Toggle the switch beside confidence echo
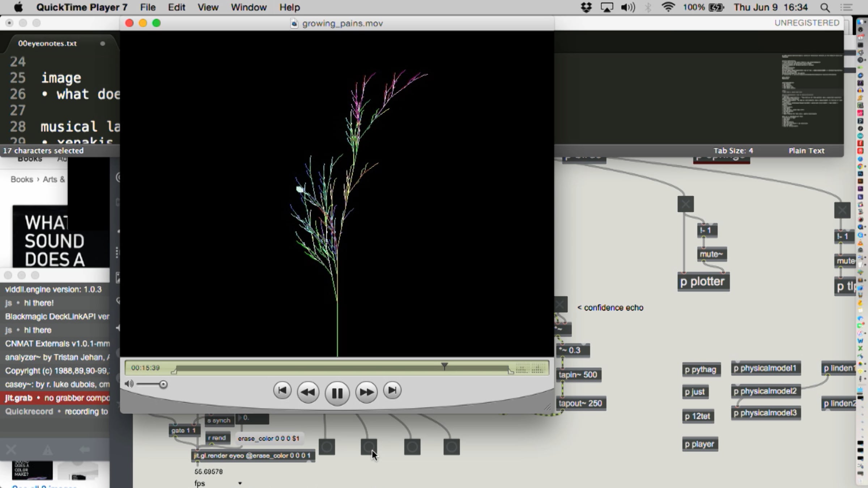Viewport: 868px width, 488px height. pos(561,305)
